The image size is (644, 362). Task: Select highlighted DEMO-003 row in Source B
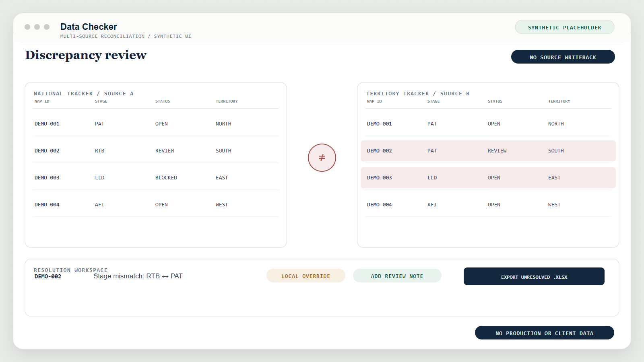tap(488, 178)
